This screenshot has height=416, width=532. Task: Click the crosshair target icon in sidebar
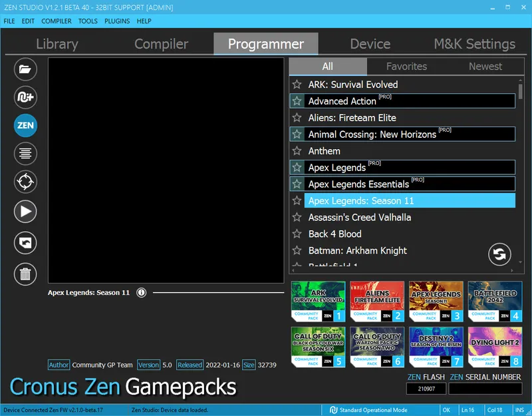[x=25, y=182]
